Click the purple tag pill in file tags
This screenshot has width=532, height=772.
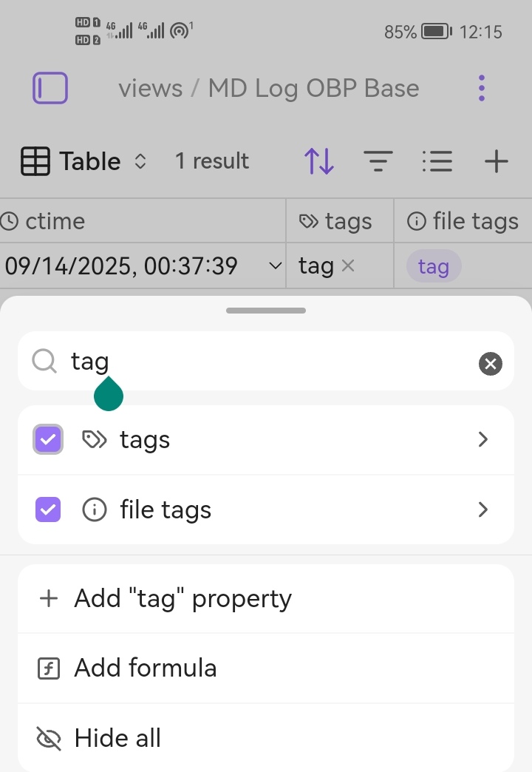pos(434,266)
